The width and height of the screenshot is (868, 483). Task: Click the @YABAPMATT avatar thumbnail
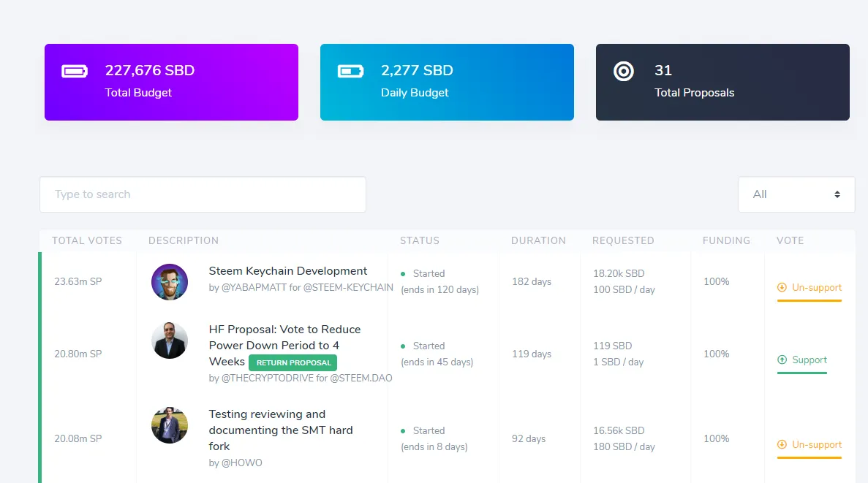click(x=170, y=281)
